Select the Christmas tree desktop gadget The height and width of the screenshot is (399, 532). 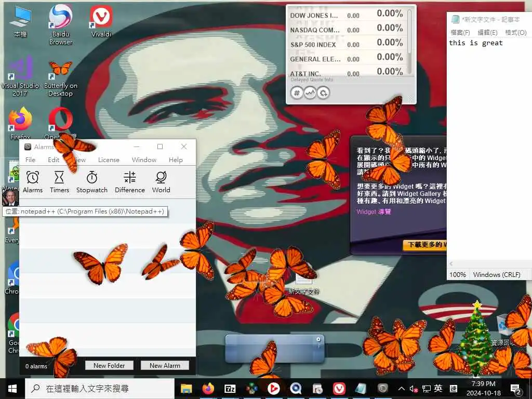[477, 339]
